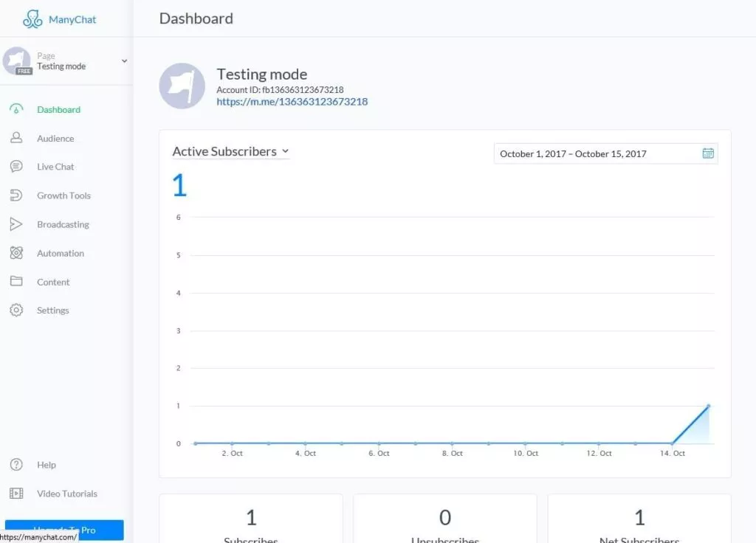Click the Growth Tools magnet icon
This screenshot has width=756, height=543.
coord(16,195)
